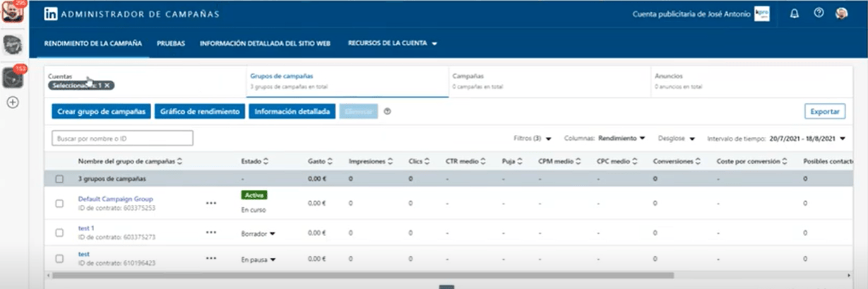Viewport: 868px width, 289px height.
Task: Remove the 'Seleccionadas: 1' filter chip
Action: [107, 85]
